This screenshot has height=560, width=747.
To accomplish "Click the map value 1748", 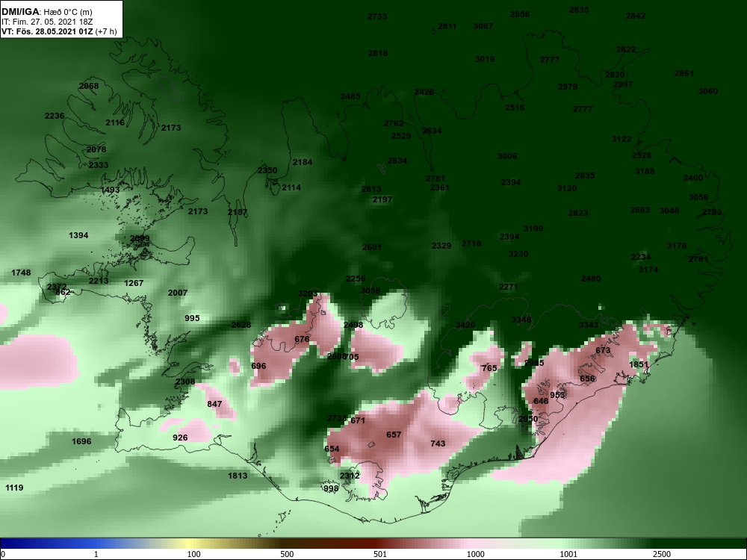I will [21, 273].
